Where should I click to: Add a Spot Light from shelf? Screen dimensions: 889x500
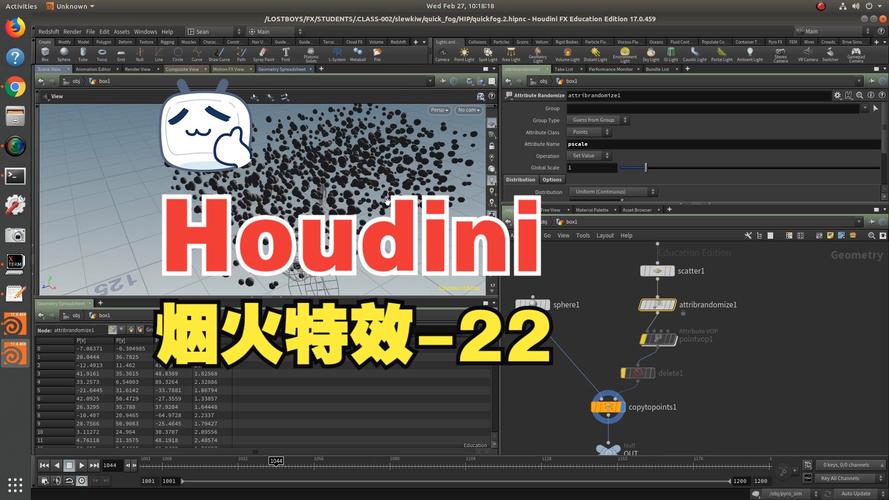488,55
